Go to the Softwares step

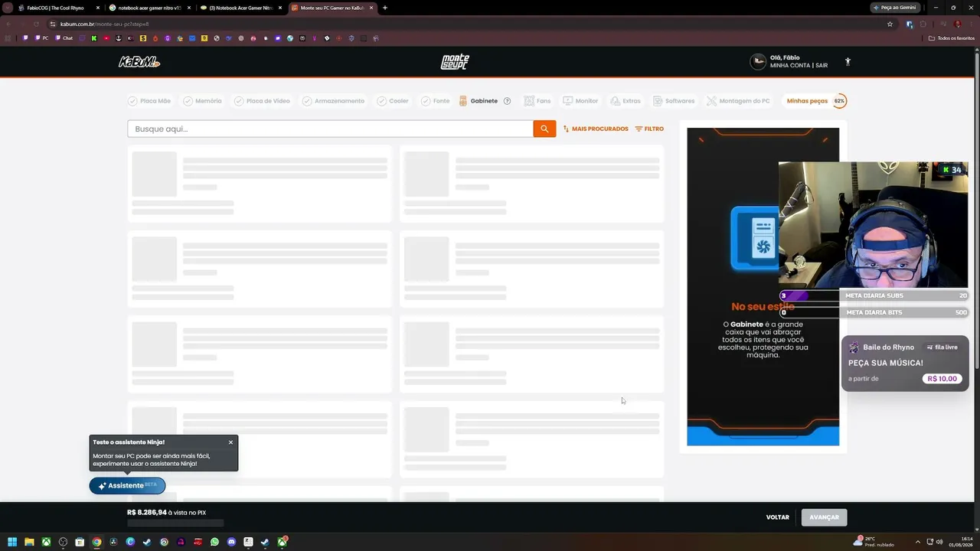[x=674, y=101]
